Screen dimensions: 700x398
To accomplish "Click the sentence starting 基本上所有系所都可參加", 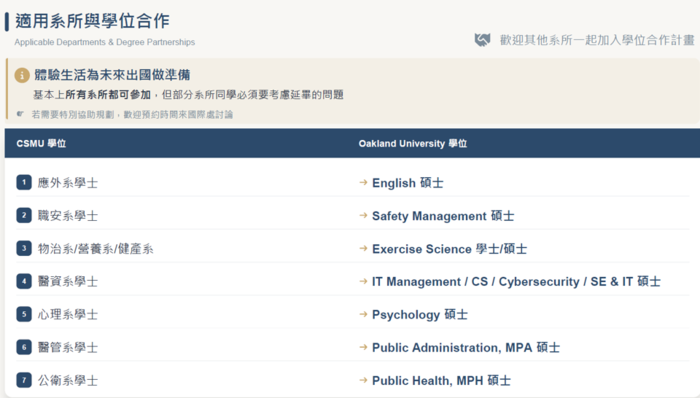I will pyautogui.click(x=188, y=95).
